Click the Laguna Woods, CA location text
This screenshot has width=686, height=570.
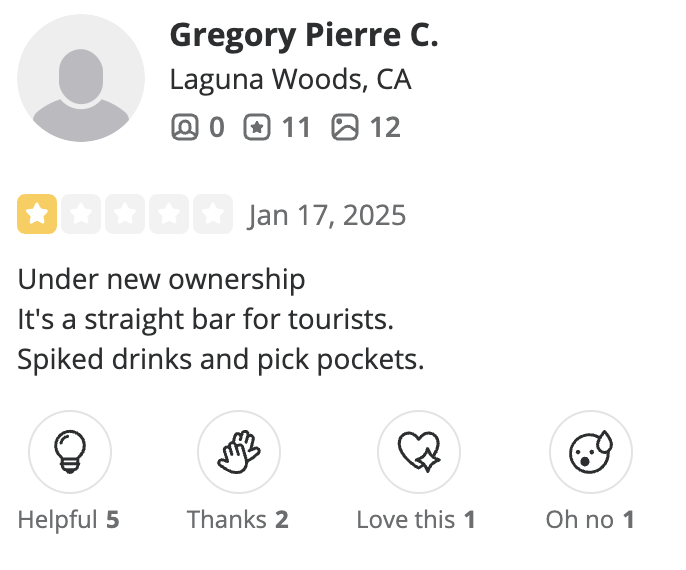pos(290,79)
